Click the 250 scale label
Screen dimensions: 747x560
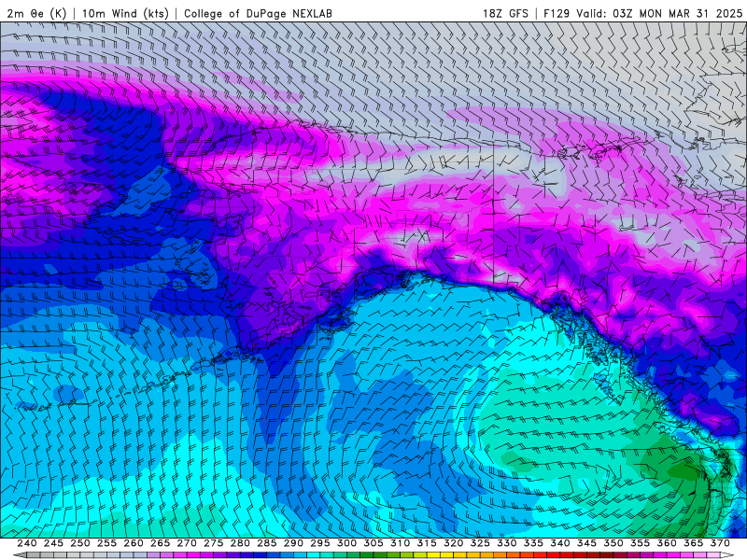coord(80,543)
